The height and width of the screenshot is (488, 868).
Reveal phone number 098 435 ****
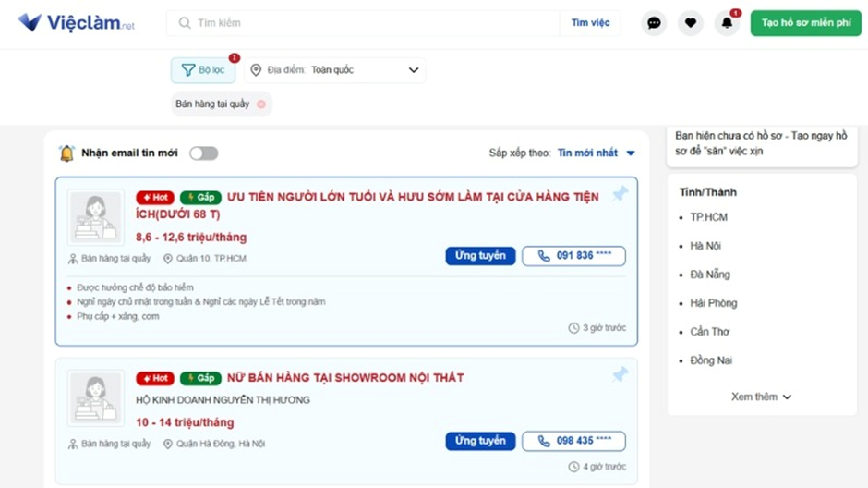(573, 442)
